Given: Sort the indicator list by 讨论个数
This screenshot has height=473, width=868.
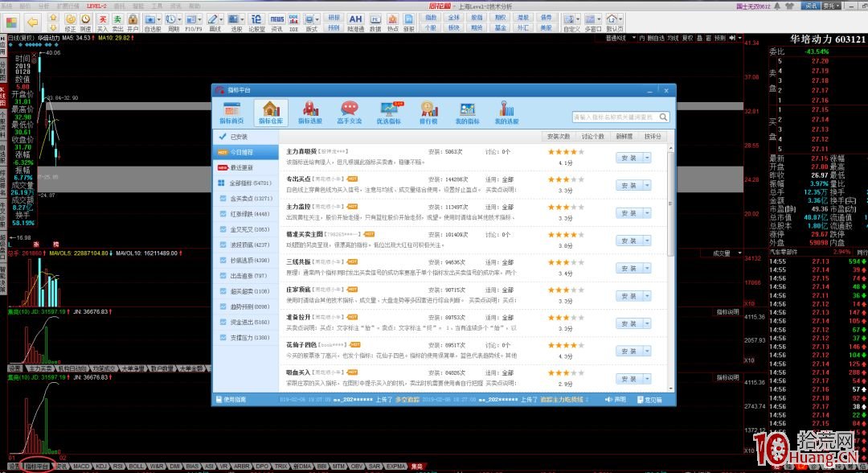Looking at the screenshot, I should click(x=592, y=136).
